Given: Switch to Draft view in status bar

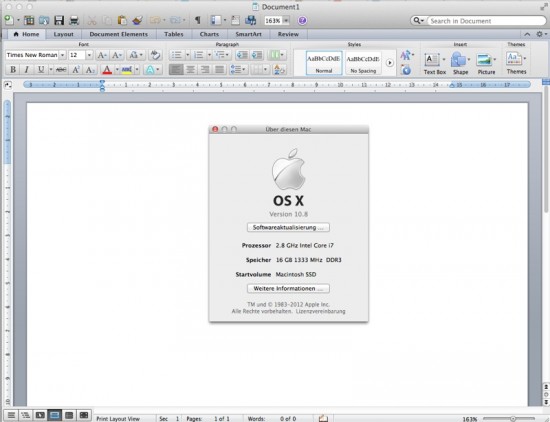Looking at the screenshot, I should [x=11, y=415].
